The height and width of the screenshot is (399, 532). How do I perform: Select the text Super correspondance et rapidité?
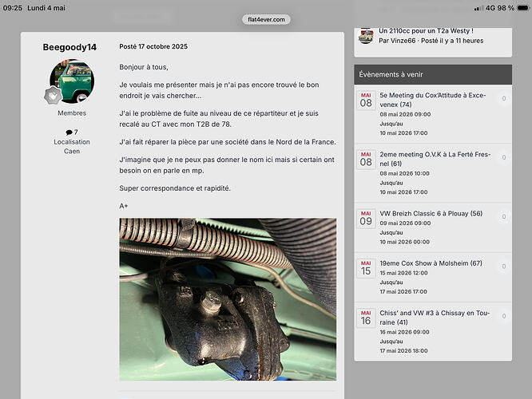175,188
